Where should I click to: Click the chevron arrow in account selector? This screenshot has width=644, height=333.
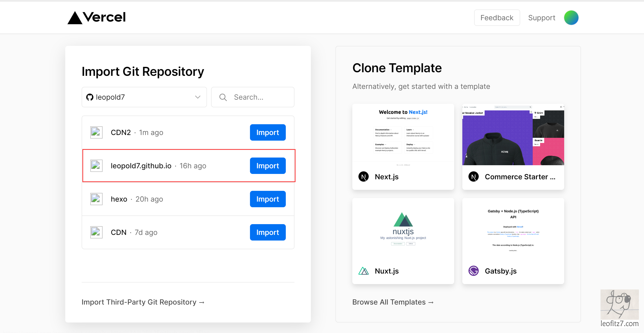click(198, 97)
